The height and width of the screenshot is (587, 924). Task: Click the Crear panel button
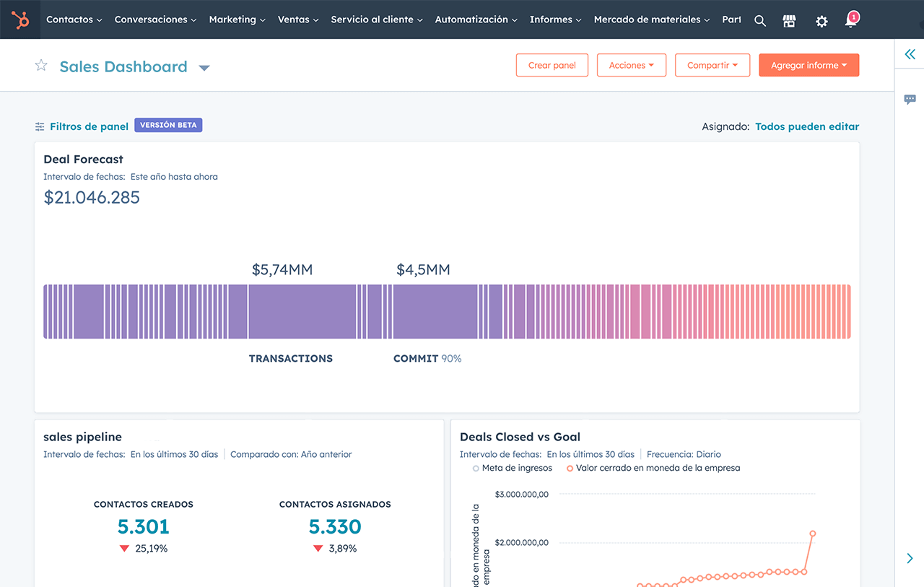552,65
